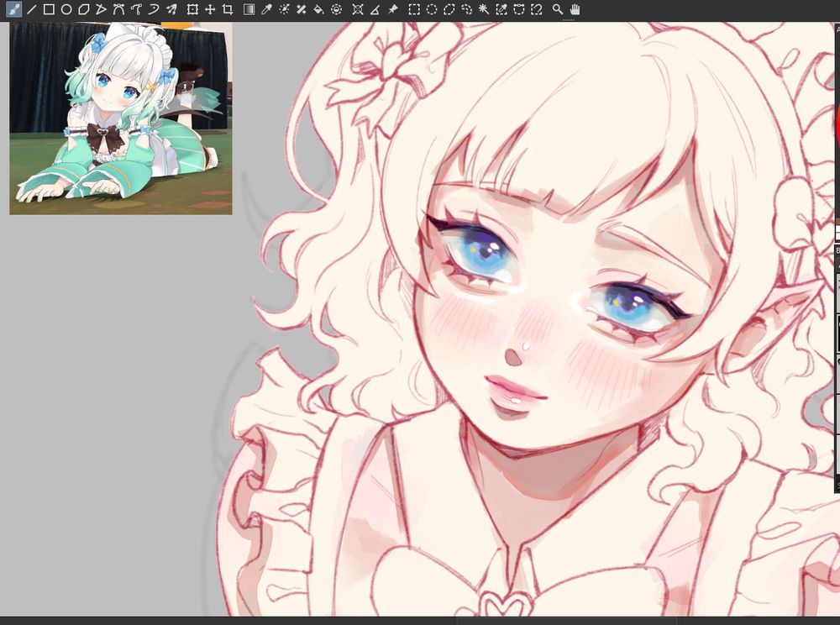Select the Zoom magnifier tool
Viewport: 840px width, 625px height.
point(558,9)
